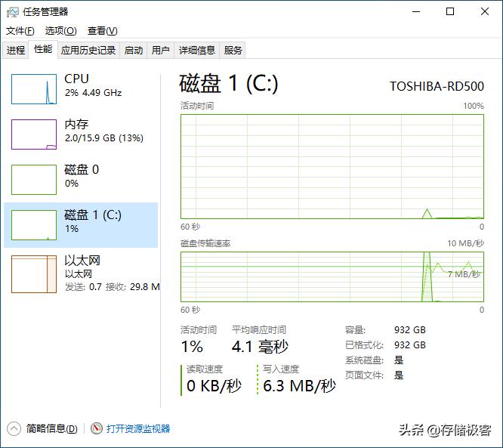Click the 已格式化 932 GB value
This screenshot has height=448, width=503.
tap(409, 345)
